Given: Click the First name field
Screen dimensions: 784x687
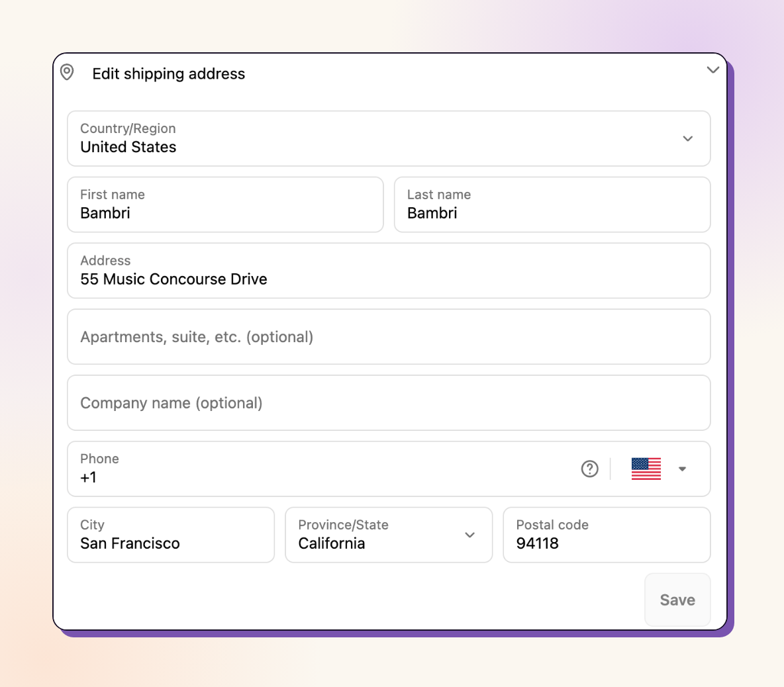Looking at the screenshot, I should tap(225, 205).
